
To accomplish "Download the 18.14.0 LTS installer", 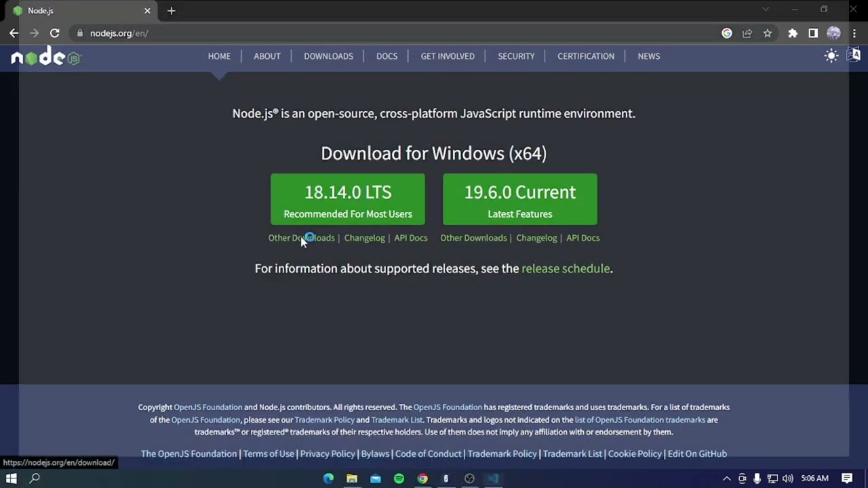I will tap(347, 199).
